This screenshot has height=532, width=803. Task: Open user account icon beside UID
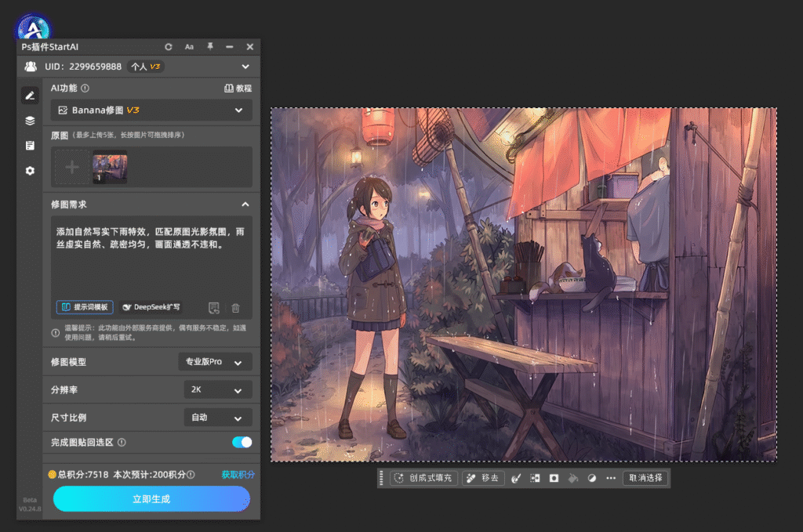31,67
